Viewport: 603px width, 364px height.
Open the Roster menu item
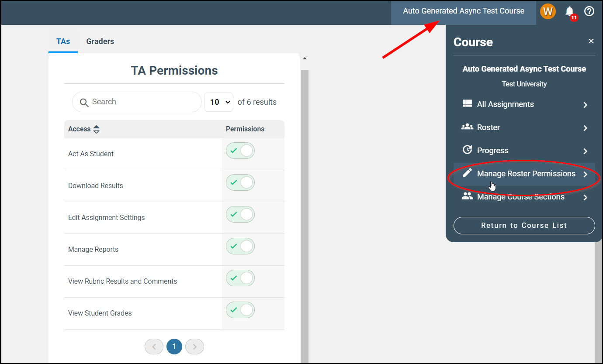click(x=524, y=127)
